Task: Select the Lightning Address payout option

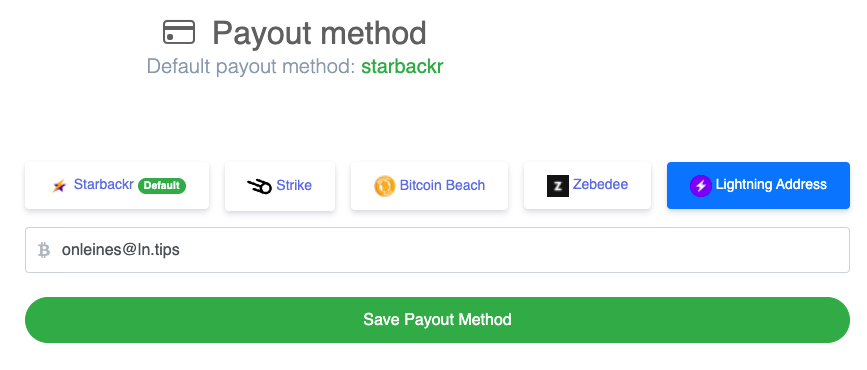Action: [x=758, y=185]
